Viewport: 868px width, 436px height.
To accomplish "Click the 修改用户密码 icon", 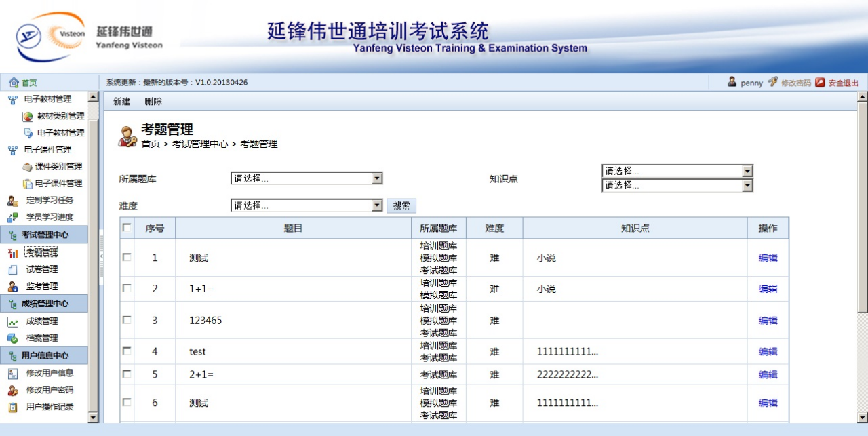I will 12,391.
